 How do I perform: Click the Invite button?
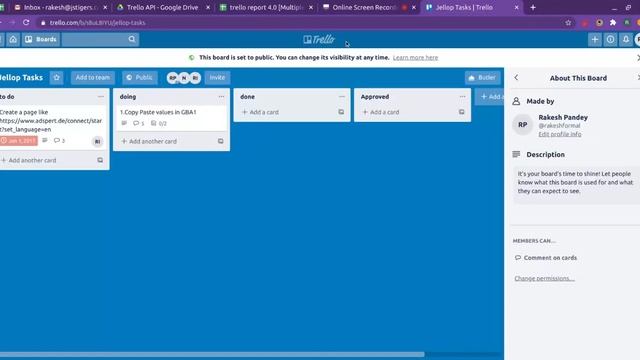coord(217,78)
